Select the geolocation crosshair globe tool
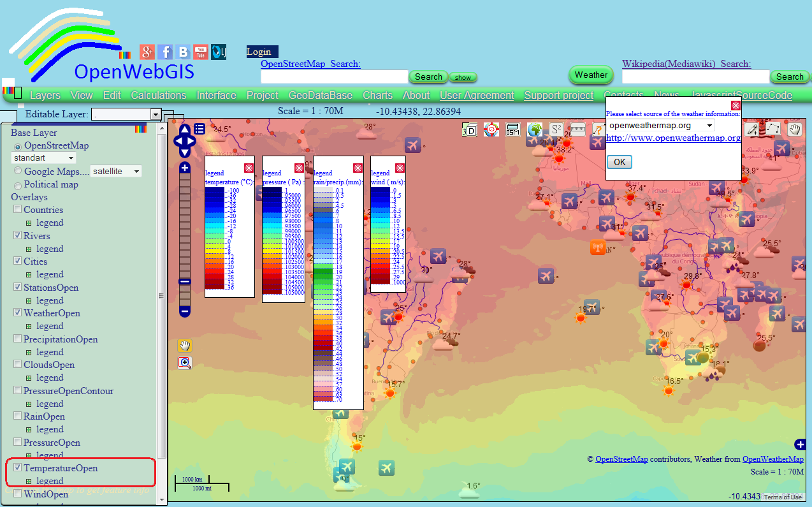 pos(491,129)
